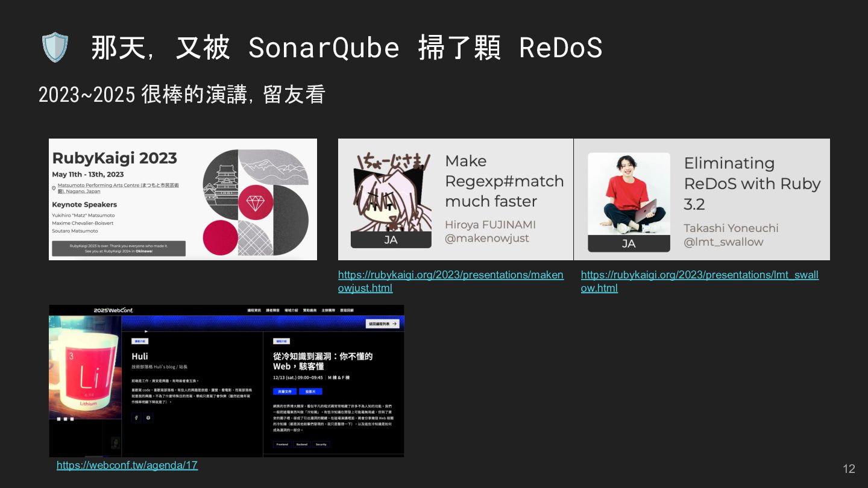
Task: Click the 講者介紹 label above Huli
Action: (x=140, y=341)
